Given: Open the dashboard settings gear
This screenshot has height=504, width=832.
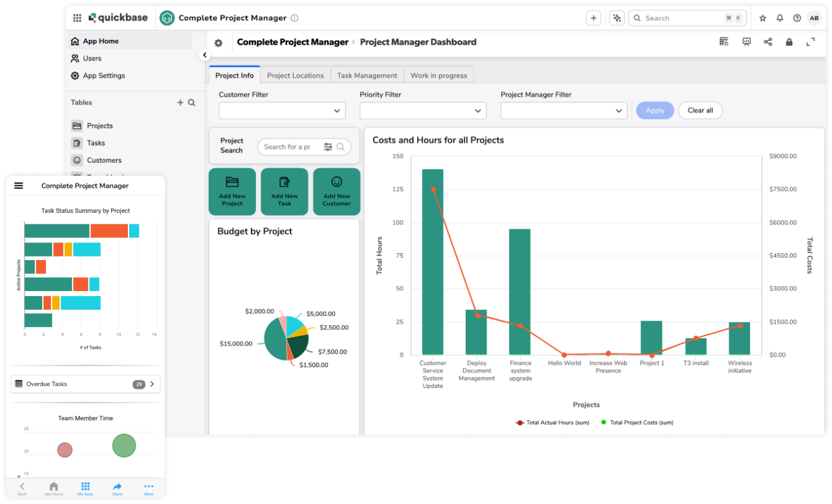Looking at the screenshot, I should coord(218,42).
